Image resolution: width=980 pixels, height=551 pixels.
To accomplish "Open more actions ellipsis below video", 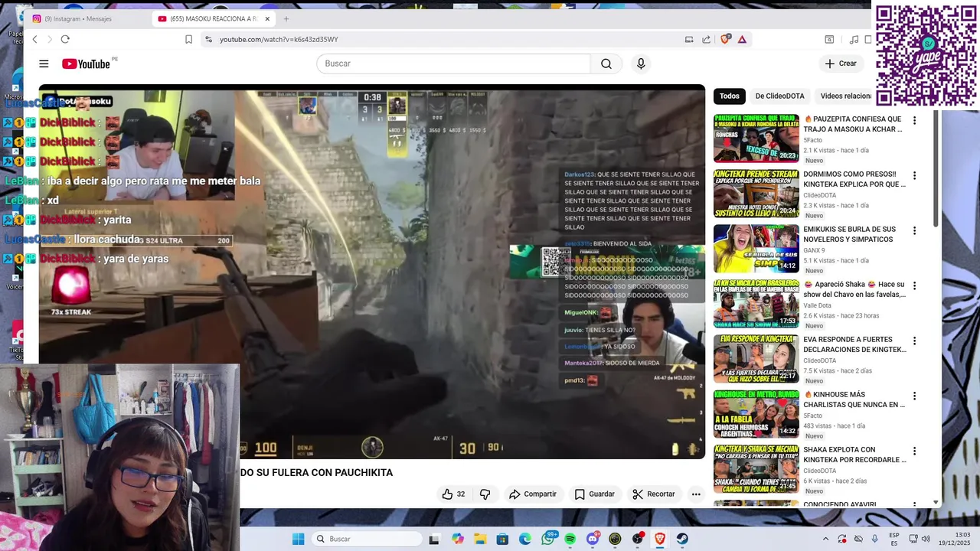I will pyautogui.click(x=696, y=494).
